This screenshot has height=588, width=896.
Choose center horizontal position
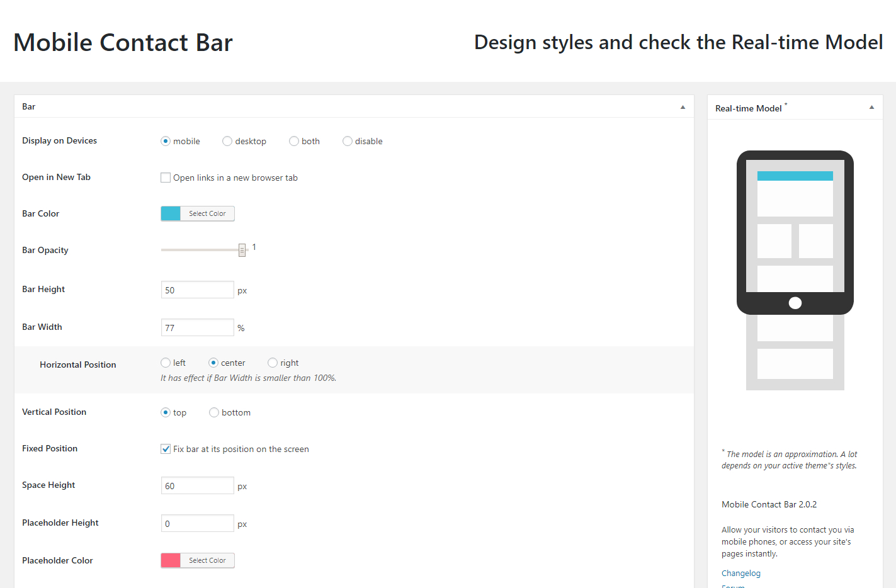(213, 363)
